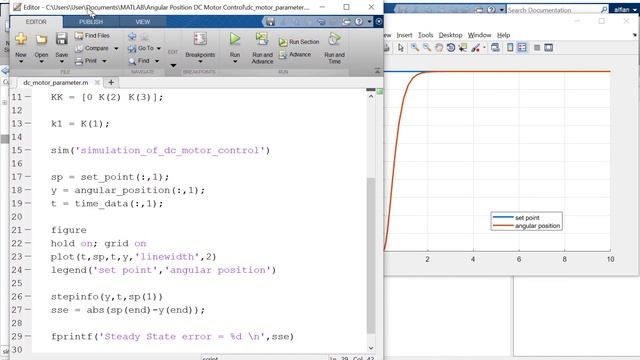Open Help menu in figure window
Image resolution: width=640 pixels, height=360 pixels.
tap(503, 35)
